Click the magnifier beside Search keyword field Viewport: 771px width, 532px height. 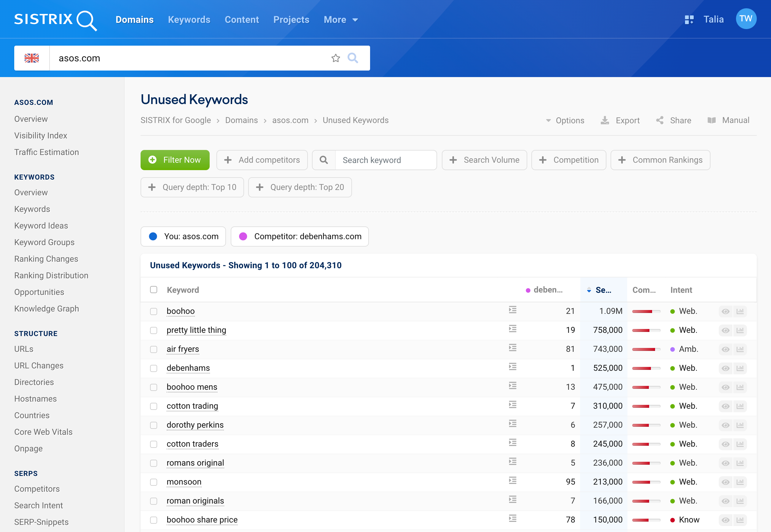(324, 160)
